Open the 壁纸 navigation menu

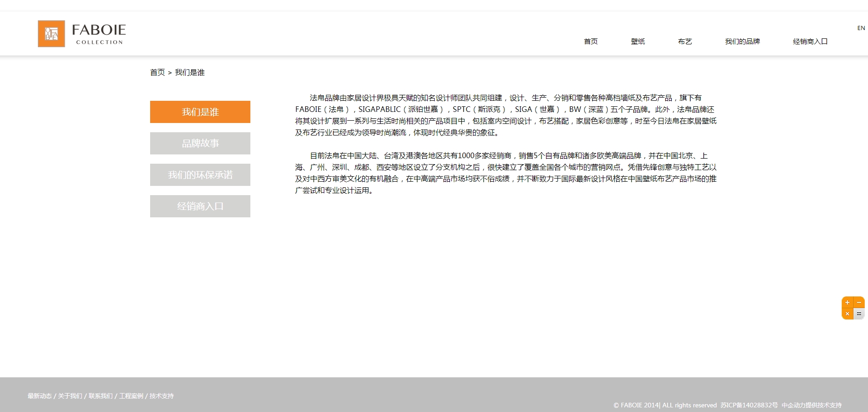click(638, 42)
